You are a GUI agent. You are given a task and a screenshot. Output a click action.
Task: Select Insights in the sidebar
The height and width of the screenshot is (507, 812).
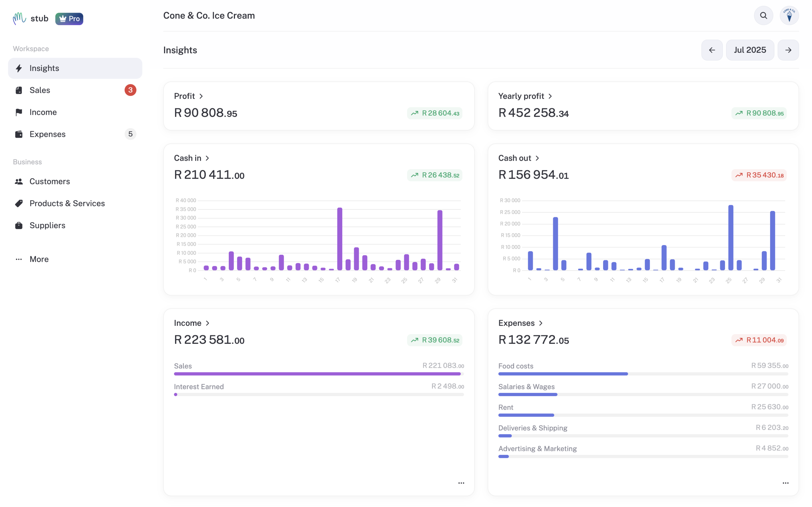75,68
